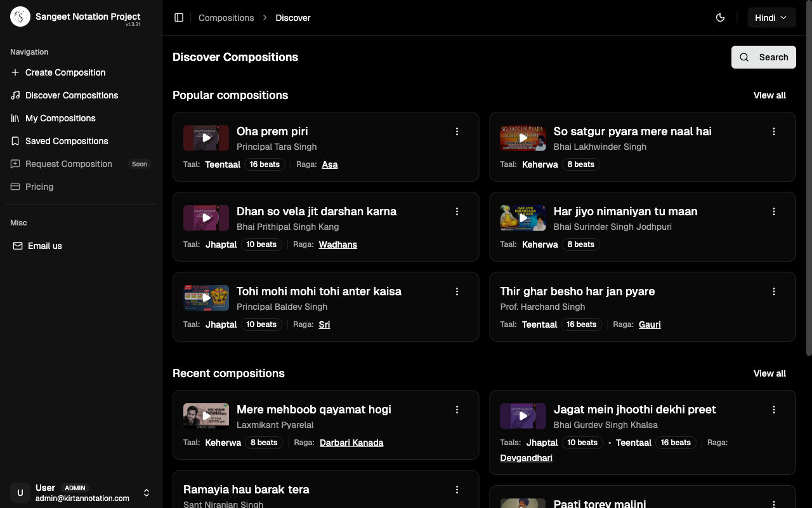Click the Search button

pos(764,57)
